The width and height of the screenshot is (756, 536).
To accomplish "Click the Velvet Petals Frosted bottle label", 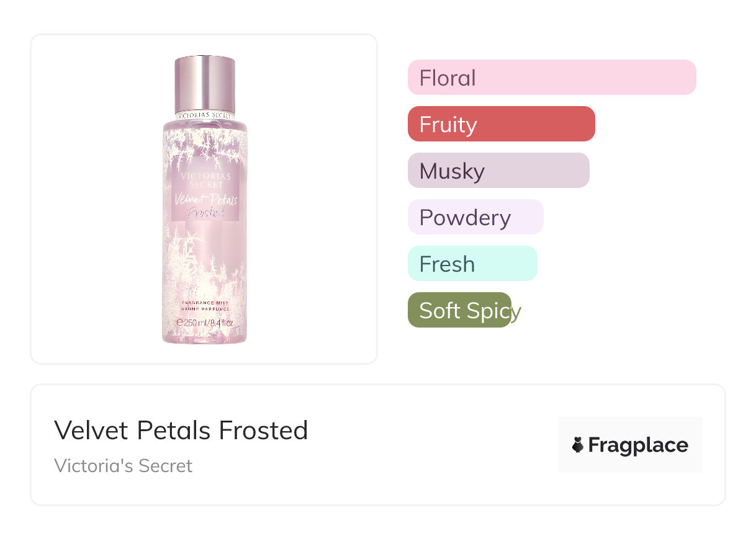I will [x=205, y=192].
